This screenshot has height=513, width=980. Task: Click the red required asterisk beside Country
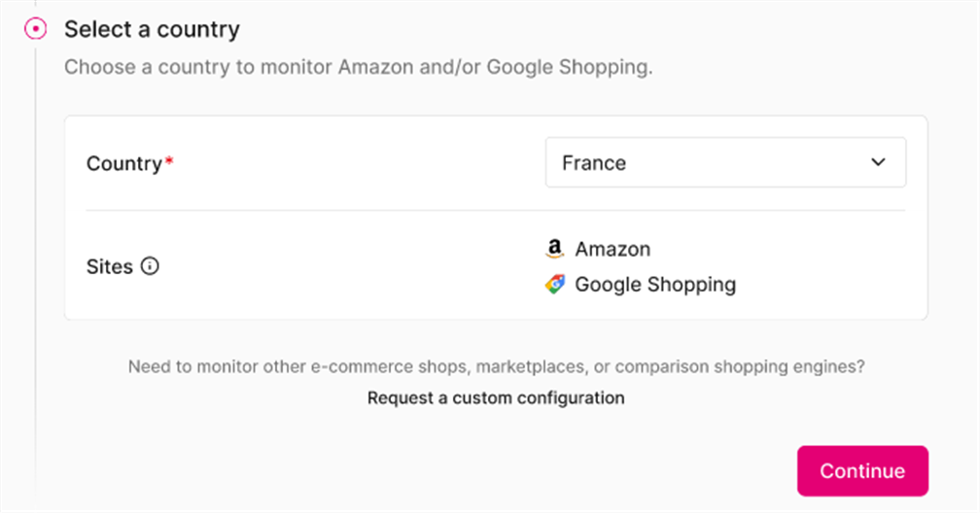[169, 162]
